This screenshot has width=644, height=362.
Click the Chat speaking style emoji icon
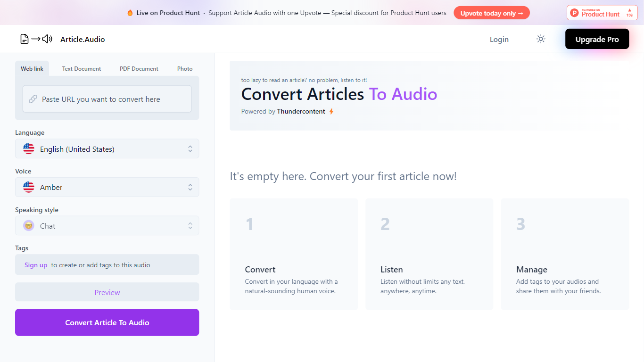29,226
